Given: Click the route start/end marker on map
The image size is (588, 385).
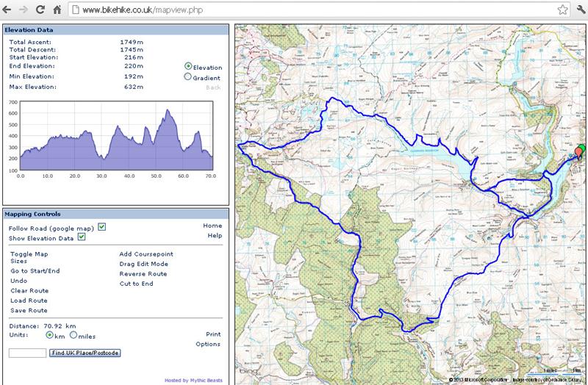Looking at the screenshot, I should [579, 154].
